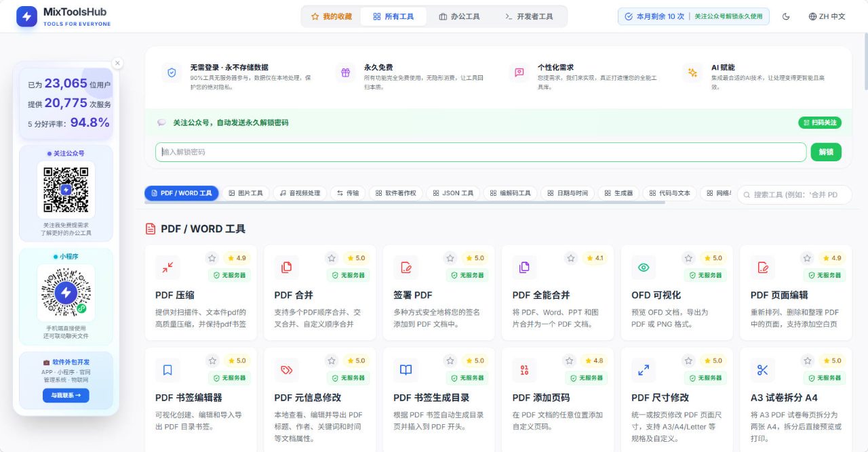Click the PDF 全能合并 purple icon
The height and width of the screenshot is (452, 868).
tap(525, 268)
